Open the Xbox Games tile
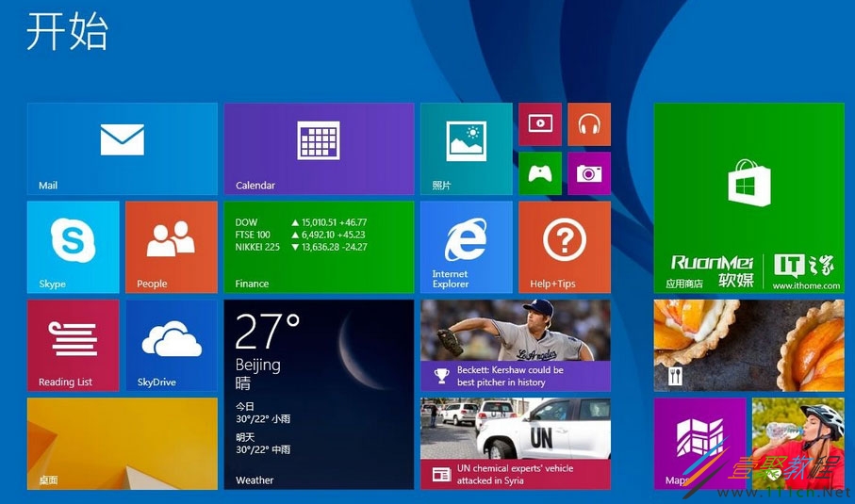The image size is (855, 504). (x=540, y=173)
